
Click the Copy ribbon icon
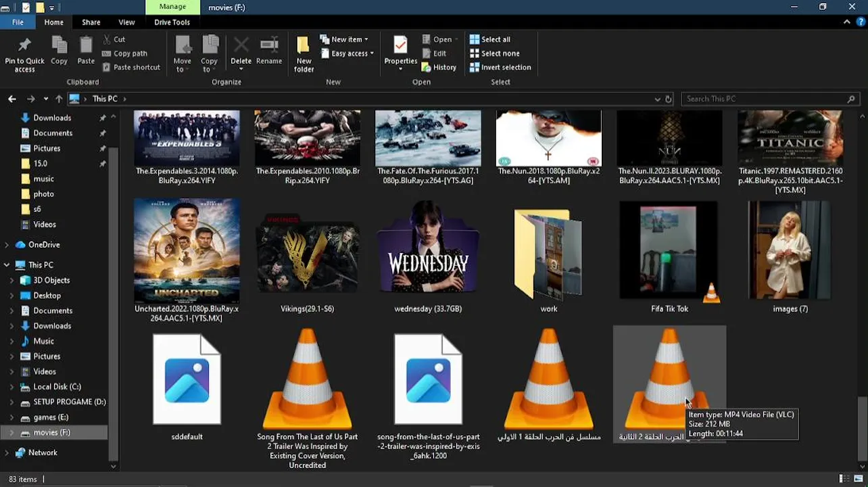[59, 45]
